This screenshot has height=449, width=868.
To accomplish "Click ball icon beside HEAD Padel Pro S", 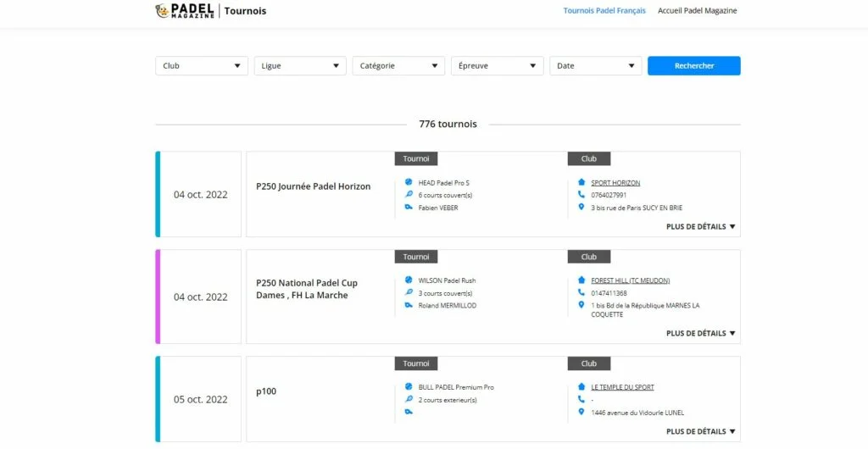I will pos(409,182).
